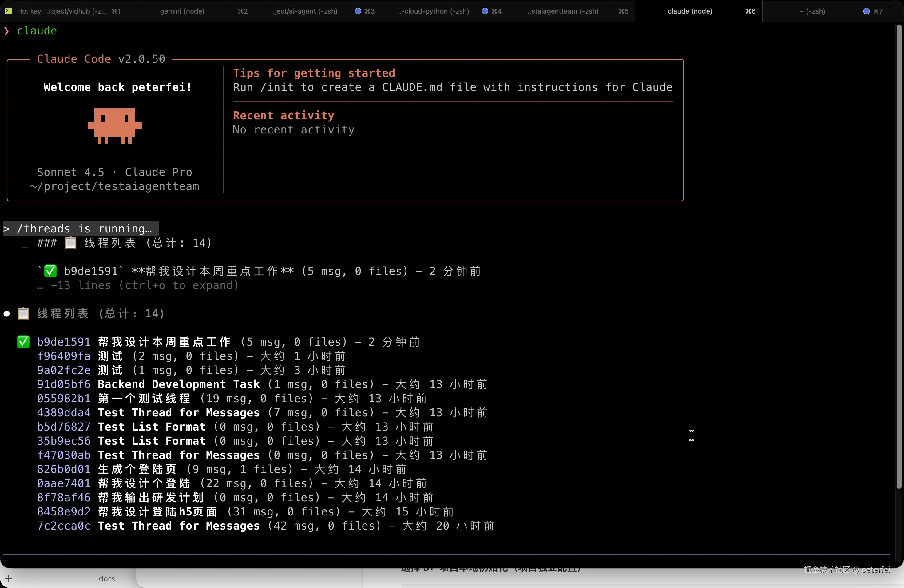This screenshot has height=588, width=904.
Task: Click the blue activity dot on ai-agent tab
Action: [x=357, y=11]
